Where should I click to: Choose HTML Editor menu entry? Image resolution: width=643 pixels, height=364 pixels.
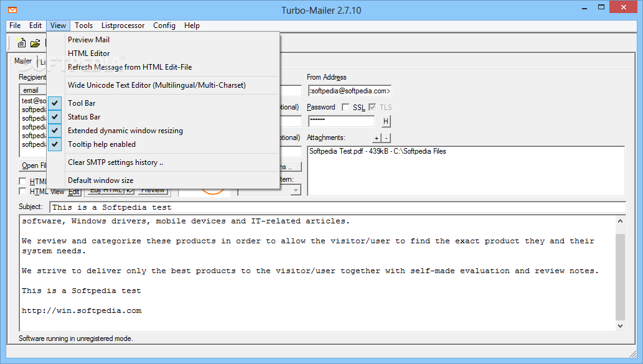(x=163, y=54)
